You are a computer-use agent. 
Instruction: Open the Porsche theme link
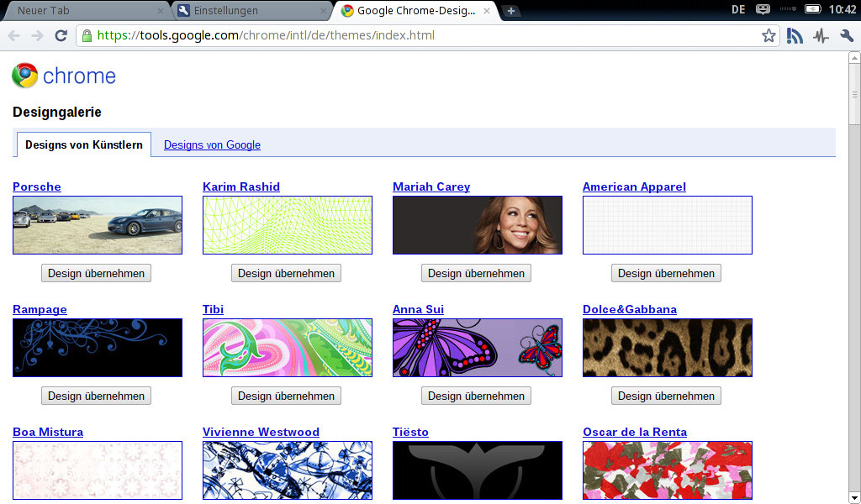pyautogui.click(x=37, y=186)
